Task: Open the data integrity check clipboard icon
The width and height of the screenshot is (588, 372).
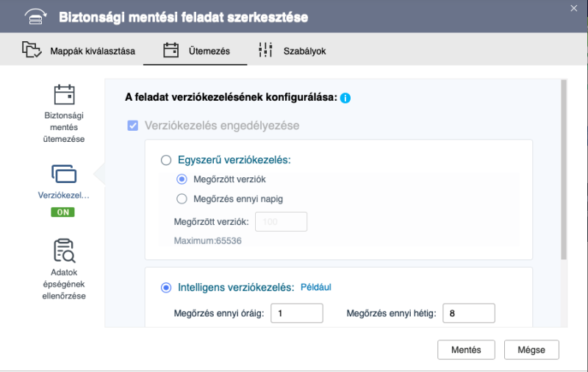Action: click(x=64, y=251)
